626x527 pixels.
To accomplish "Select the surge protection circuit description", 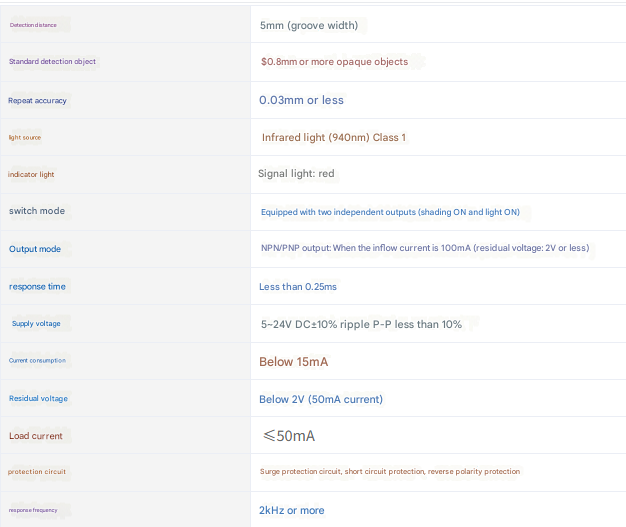I will 389,472.
